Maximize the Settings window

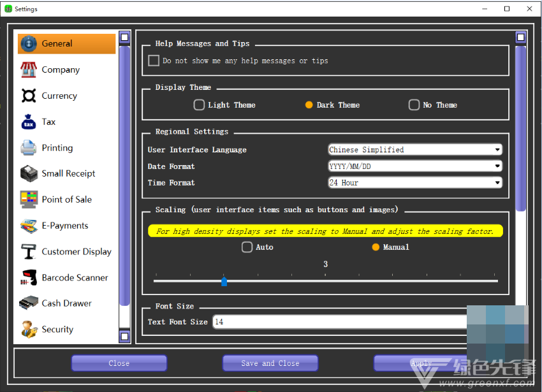click(x=507, y=9)
